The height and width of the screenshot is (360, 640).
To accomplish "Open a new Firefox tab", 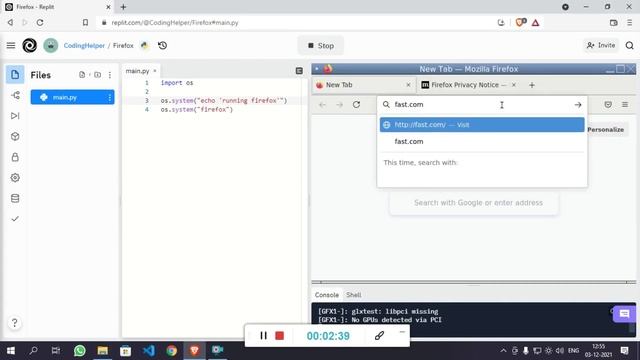I will click(x=531, y=85).
